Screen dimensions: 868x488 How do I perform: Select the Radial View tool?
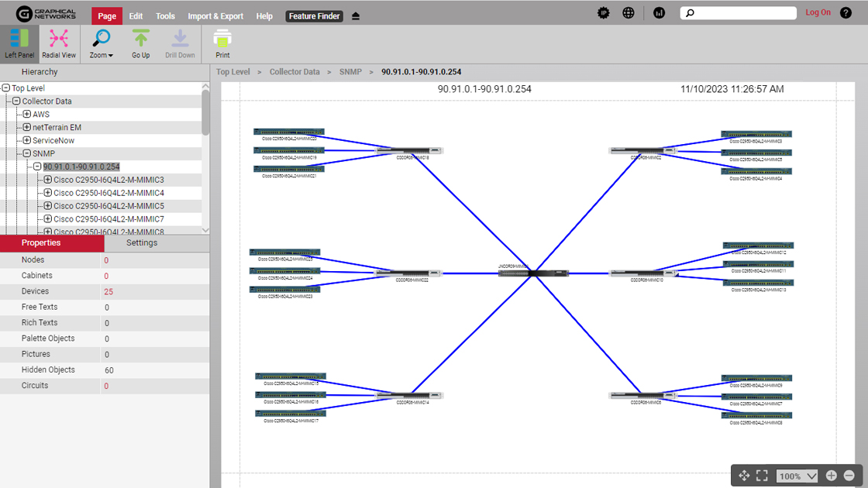[x=58, y=43]
